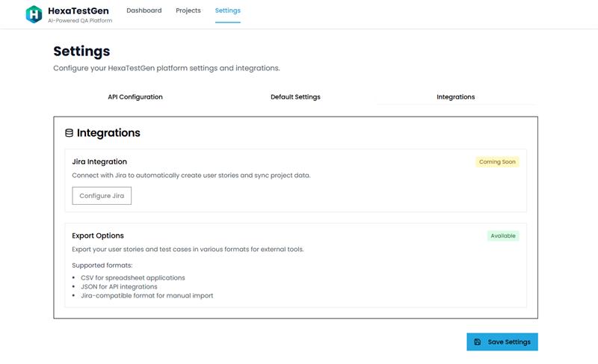Click the Save Settings button
Viewport: 598px width, 364px height.
point(502,342)
